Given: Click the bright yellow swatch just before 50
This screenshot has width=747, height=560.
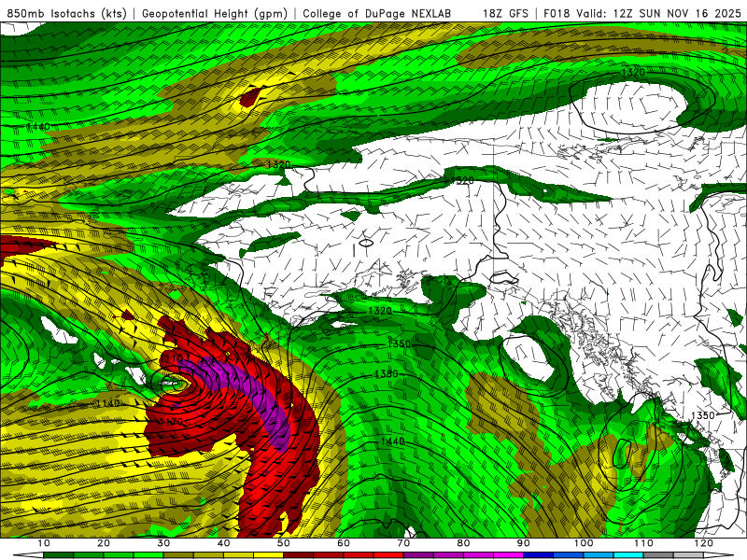Looking at the screenshot, I should (269, 555).
